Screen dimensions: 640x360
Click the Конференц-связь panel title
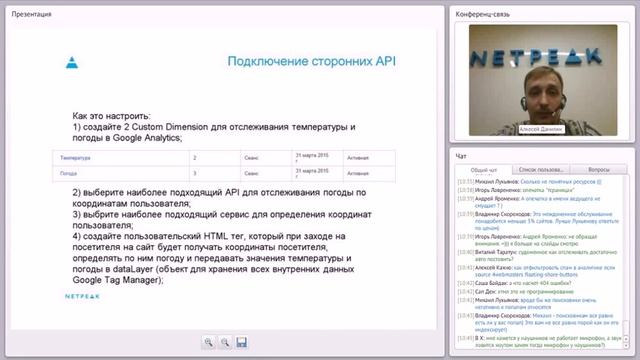click(x=482, y=14)
